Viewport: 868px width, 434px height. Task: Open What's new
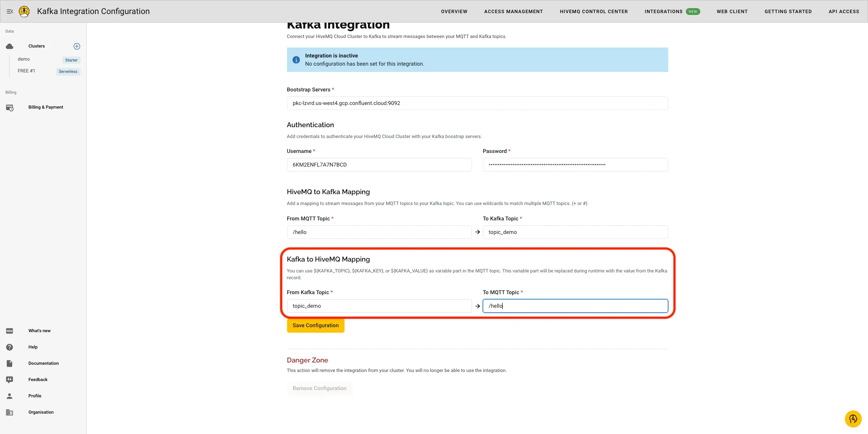pyautogui.click(x=39, y=331)
